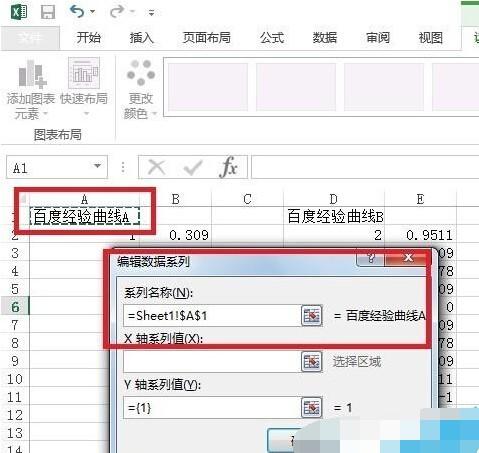Cancel formula entry with the X icon

coord(157,167)
